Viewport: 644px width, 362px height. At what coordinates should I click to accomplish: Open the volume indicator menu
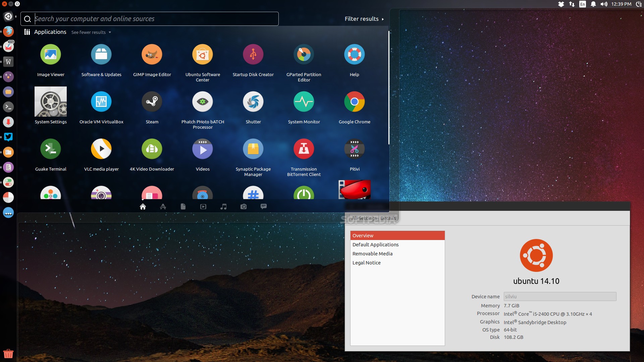click(x=604, y=4)
